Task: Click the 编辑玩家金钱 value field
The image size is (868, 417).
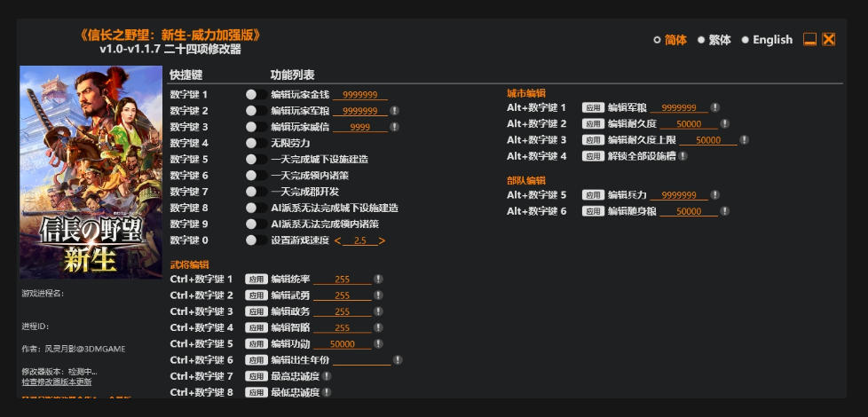Action: (359, 95)
